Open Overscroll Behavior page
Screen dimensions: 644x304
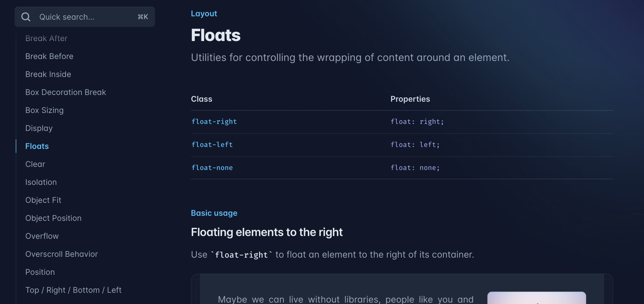coord(61,254)
